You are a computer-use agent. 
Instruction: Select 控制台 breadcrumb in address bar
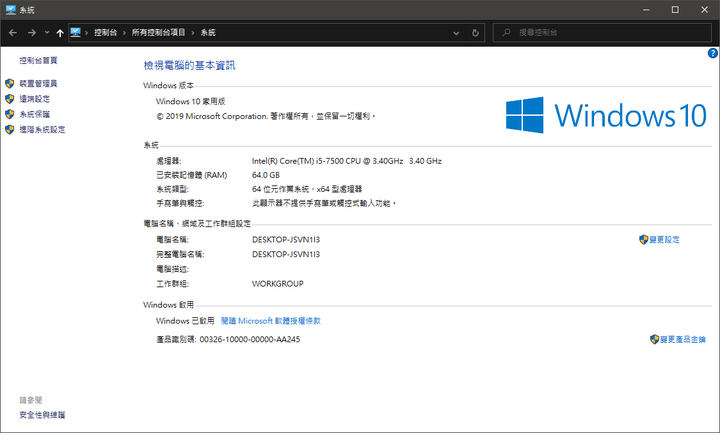click(x=106, y=33)
